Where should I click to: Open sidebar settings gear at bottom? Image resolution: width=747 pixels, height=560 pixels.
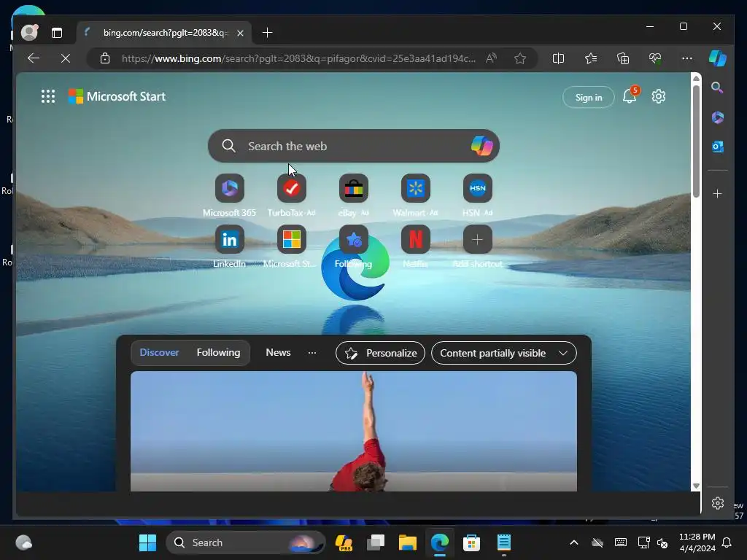pos(718,503)
